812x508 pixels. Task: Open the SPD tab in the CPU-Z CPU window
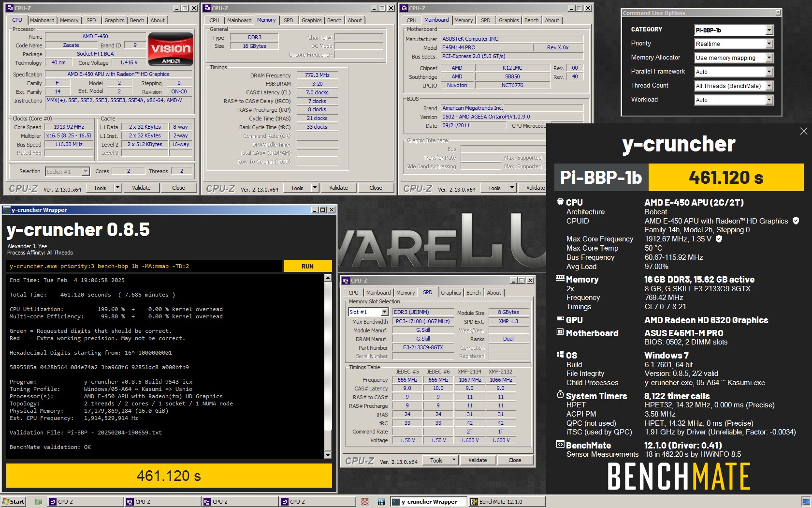(x=91, y=20)
